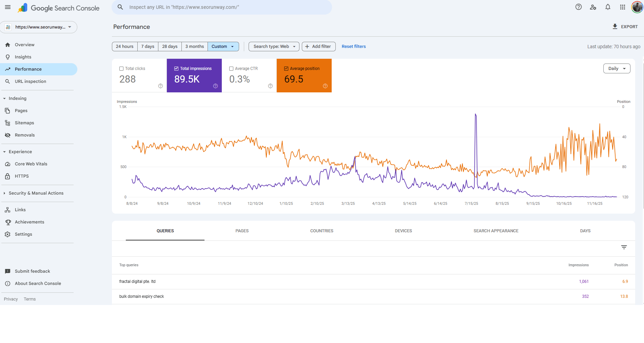This screenshot has height=343, width=644.
Task: Click the impressions spike near 7/15/25
Action: (x=475, y=115)
